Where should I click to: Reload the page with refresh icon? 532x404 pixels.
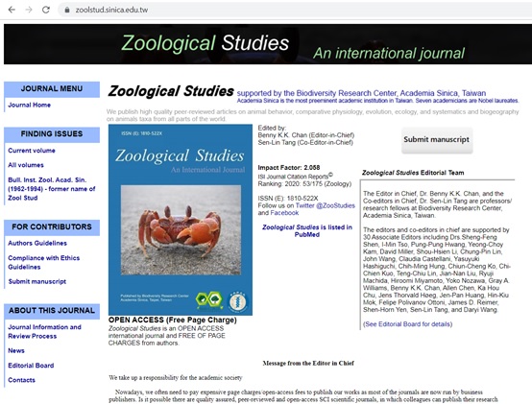click(46, 10)
